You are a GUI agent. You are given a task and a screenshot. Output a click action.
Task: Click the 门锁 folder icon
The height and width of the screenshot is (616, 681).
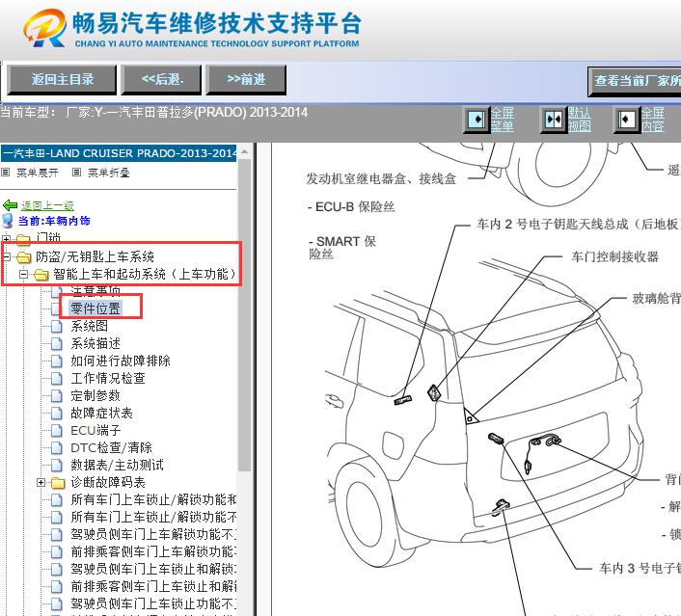pyautogui.click(x=23, y=238)
